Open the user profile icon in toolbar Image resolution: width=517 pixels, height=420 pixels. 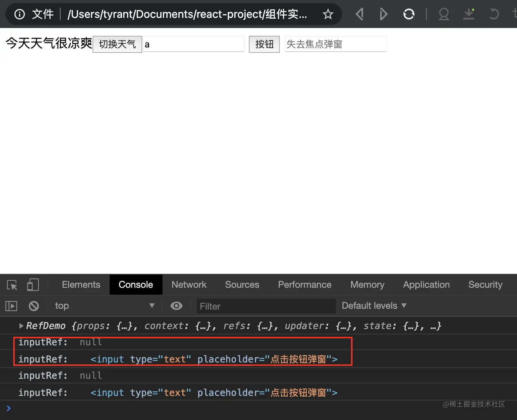click(444, 14)
